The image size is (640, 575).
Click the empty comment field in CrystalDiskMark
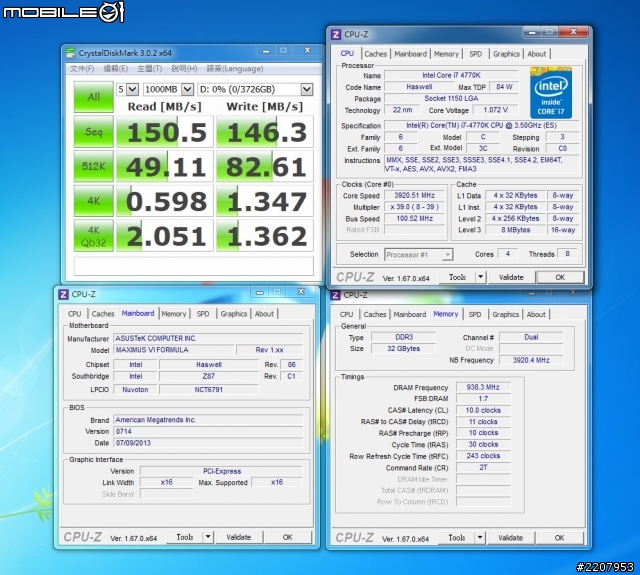(193, 266)
